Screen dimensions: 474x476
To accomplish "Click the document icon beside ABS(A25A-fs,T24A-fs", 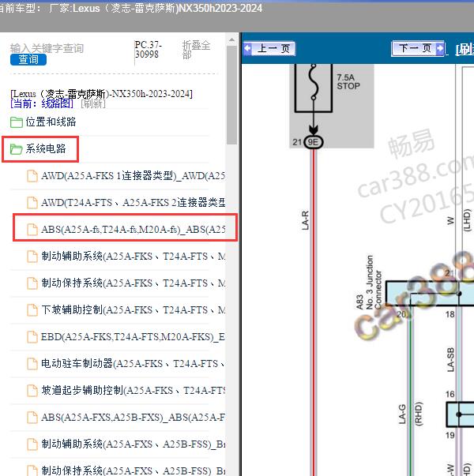I will (x=32, y=230).
